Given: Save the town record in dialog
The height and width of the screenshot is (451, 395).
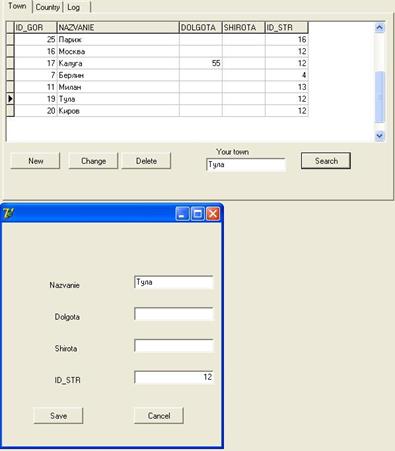Looking at the screenshot, I should coord(58,416).
